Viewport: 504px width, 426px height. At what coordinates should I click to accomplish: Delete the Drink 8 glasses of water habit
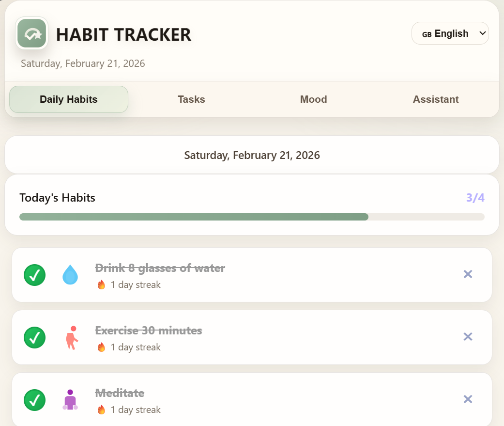pyautogui.click(x=468, y=274)
